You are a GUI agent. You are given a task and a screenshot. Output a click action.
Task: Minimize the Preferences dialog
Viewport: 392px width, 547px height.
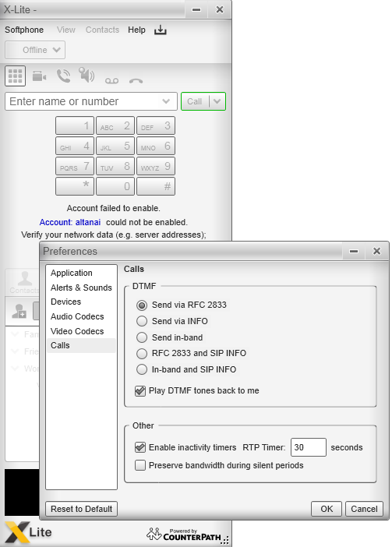coord(354,251)
